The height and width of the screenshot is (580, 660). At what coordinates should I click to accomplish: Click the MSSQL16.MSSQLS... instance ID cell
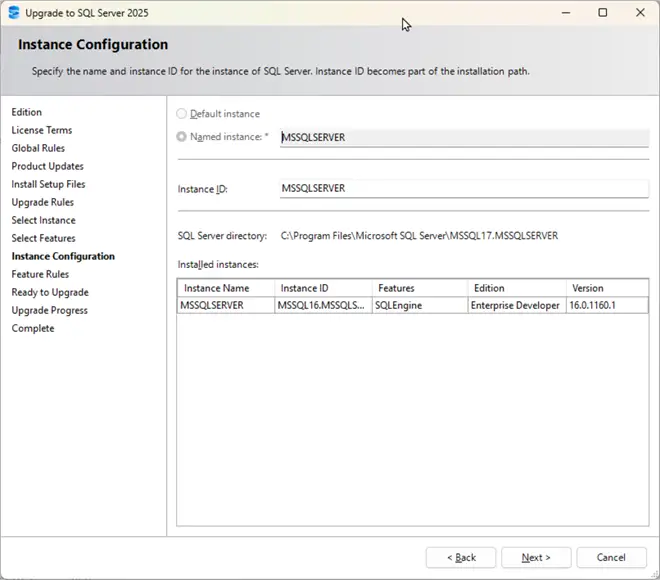[323, 306]
